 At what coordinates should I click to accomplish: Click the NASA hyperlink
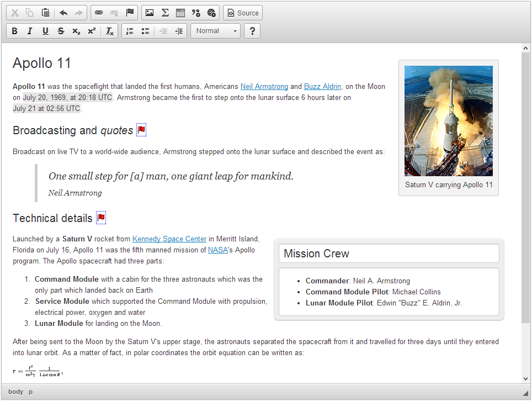click(218, 250)
